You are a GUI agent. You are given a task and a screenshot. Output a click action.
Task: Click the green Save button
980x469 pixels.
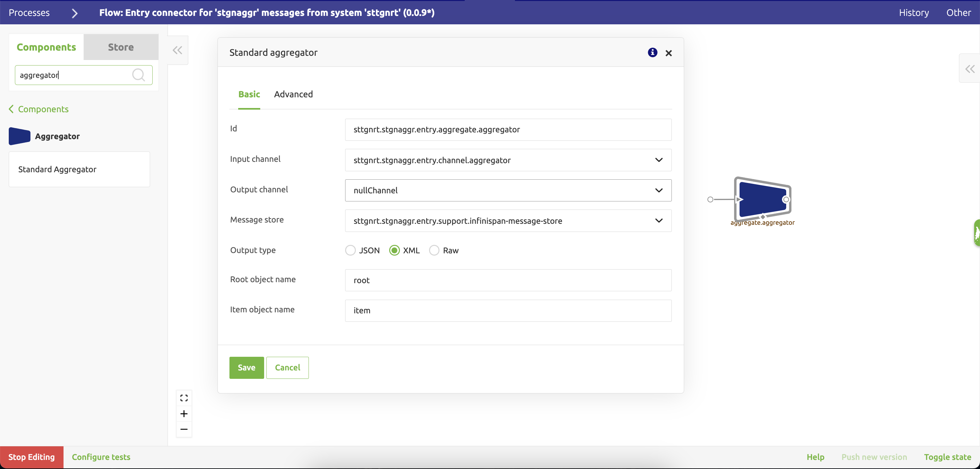tap(247, 367)
